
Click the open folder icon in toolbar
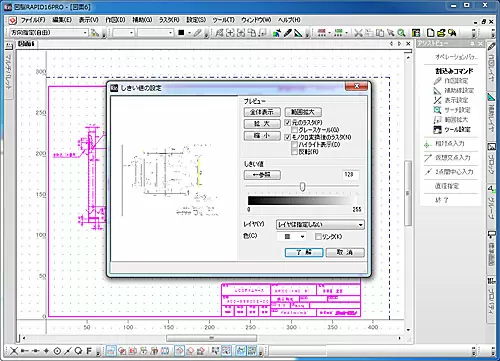click(441, 33)
